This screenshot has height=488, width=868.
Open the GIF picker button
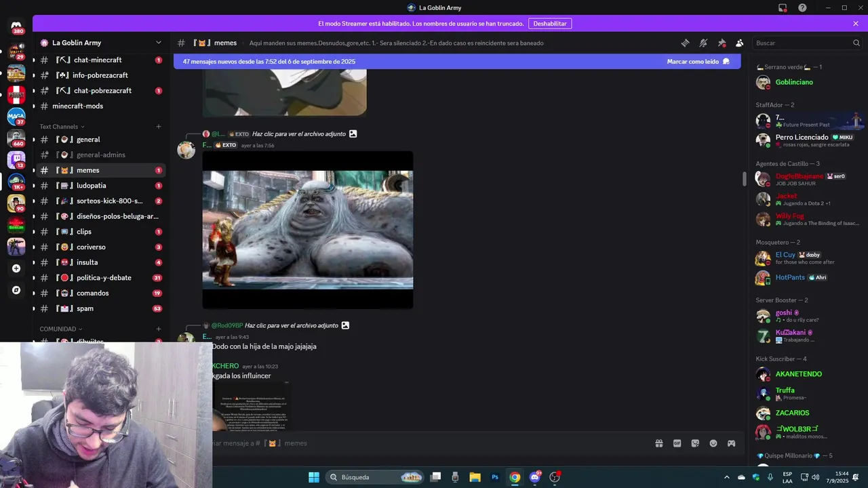(677, 443)
